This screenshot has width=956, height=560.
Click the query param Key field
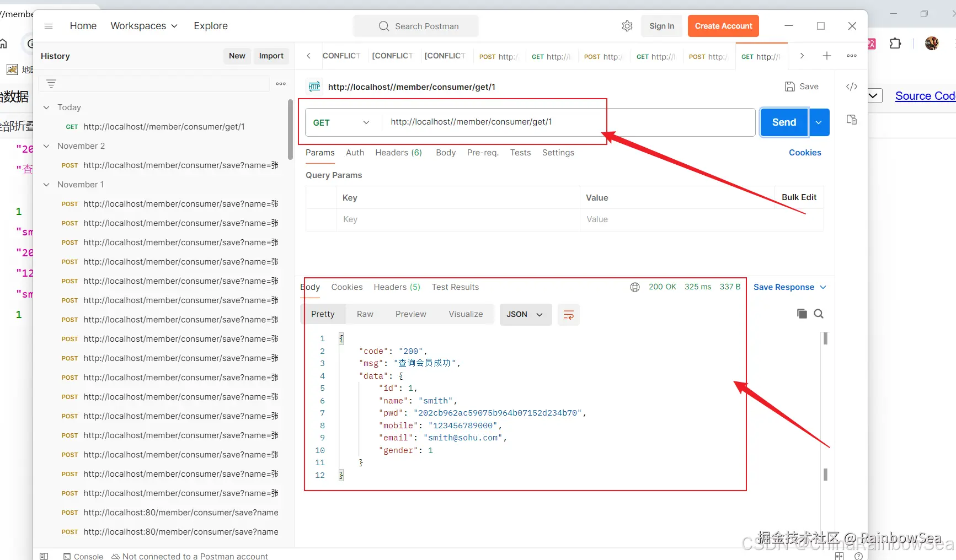[x=458, y=219]
